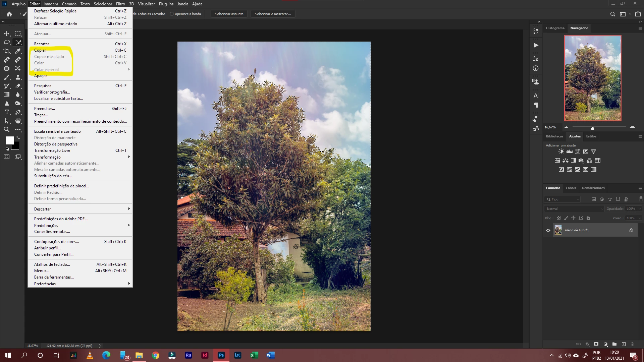Click the Selecionar assunto button

pyautogui.click(x=229, y=14)
